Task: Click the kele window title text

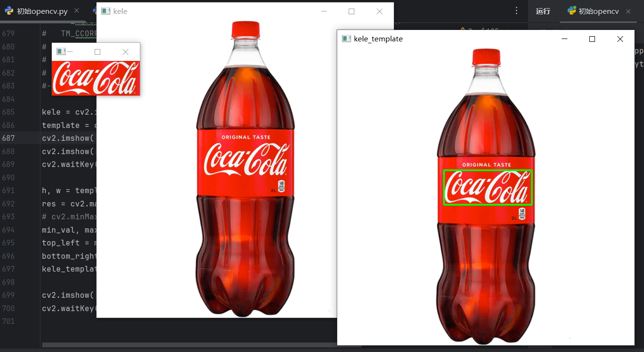Action: tap(120, 11)
